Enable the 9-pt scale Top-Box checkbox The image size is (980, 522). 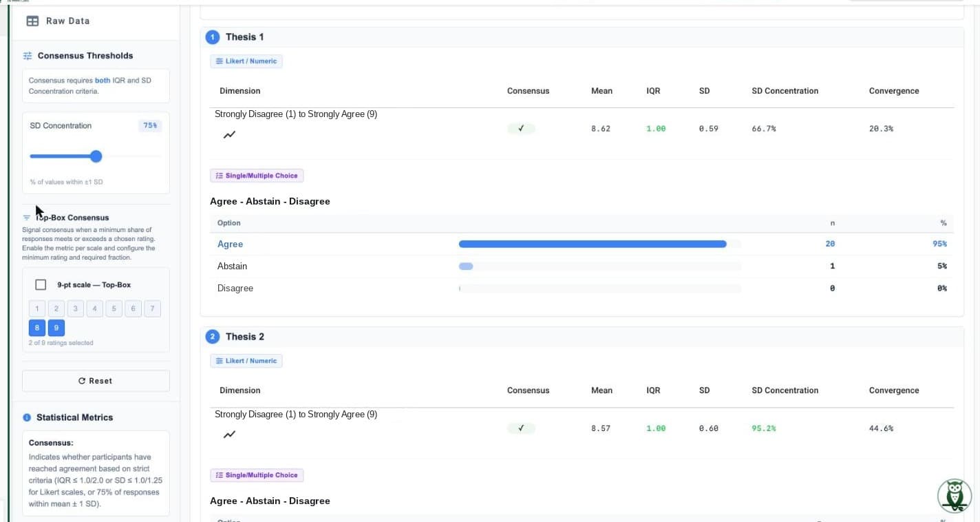pos(41,284)
